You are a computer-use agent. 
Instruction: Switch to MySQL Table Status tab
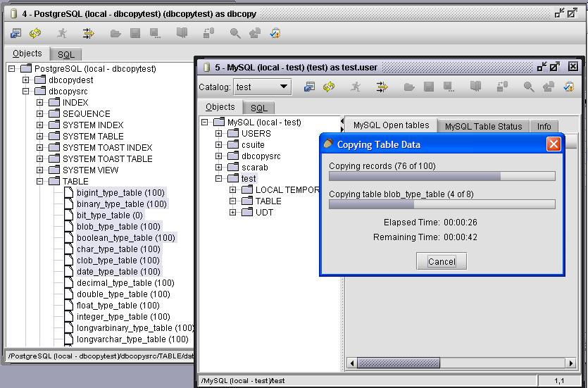click(483, 126)
